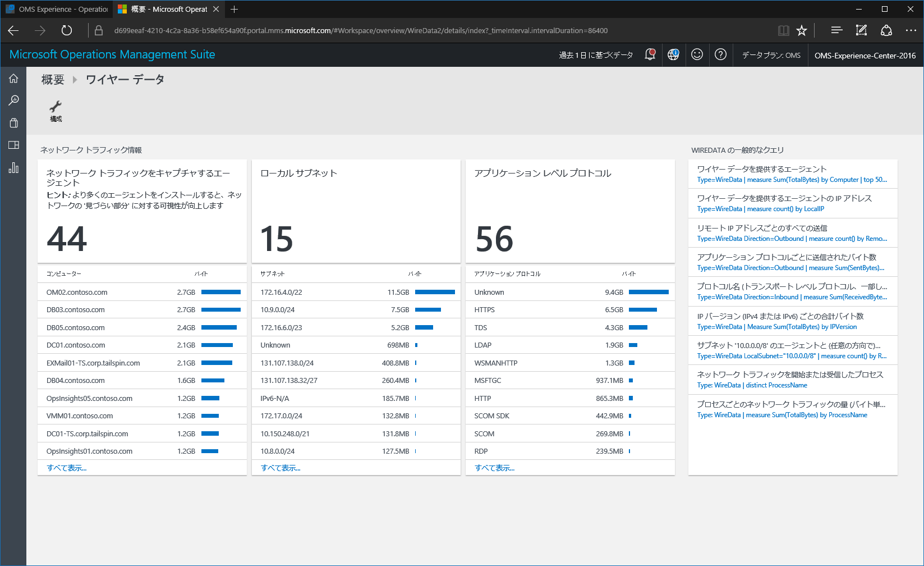Click browser forward arrow
Screen dimensions: 924x566
40,30
